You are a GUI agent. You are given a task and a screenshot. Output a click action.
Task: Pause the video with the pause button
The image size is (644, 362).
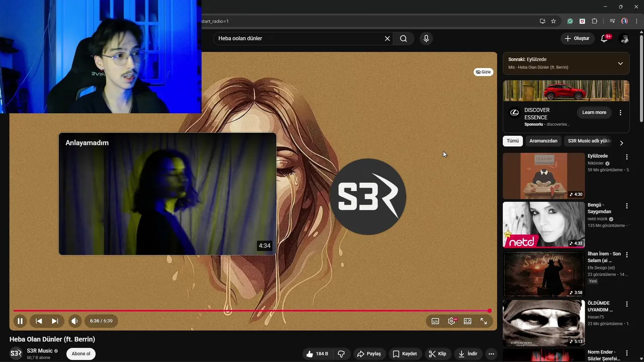20,321
